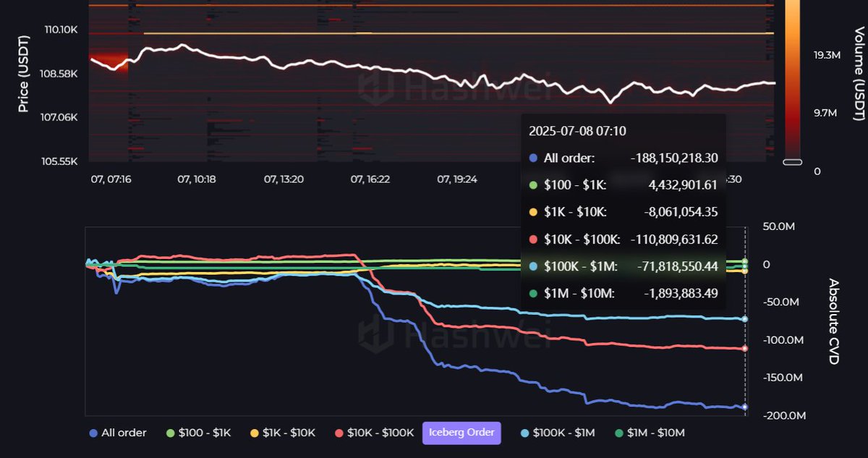Toggle the All order legend series

(117, 433)
